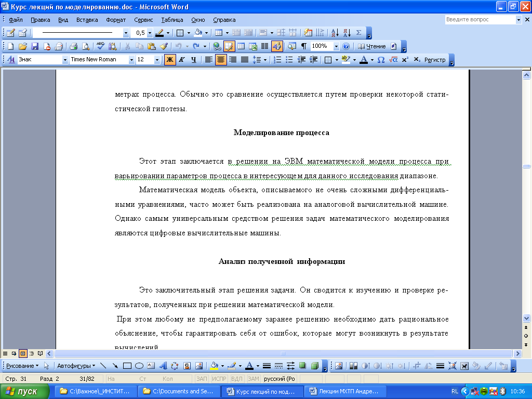
Task: Click the Регистр change case button
Action: click(x=435, y=60)
